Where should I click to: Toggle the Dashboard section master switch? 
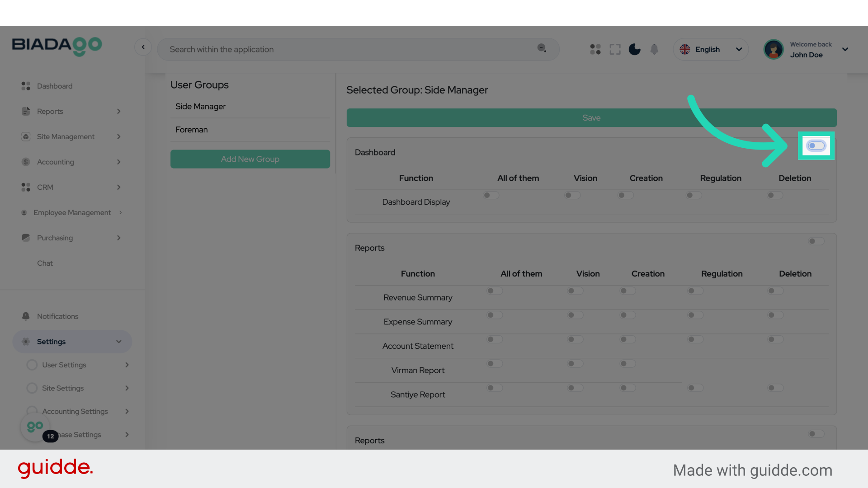pyautogui.click(x=816, y=145)
